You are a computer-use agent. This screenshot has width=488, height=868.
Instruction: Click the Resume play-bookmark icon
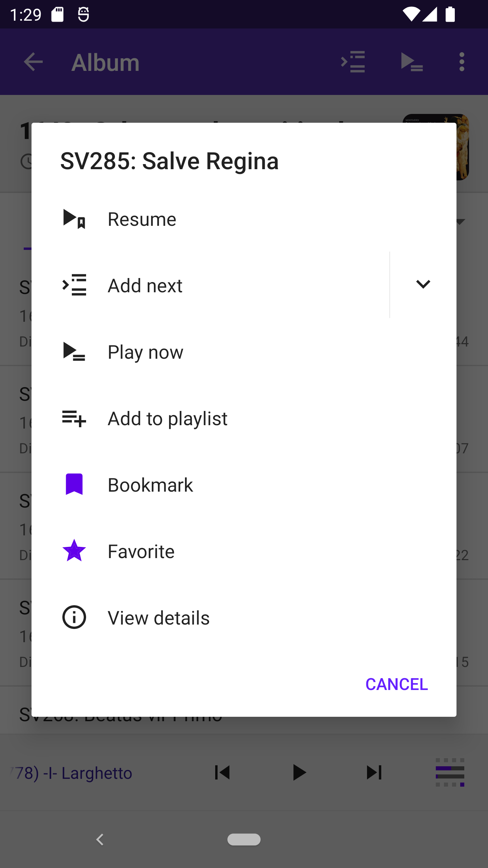(x=74, y=219)
